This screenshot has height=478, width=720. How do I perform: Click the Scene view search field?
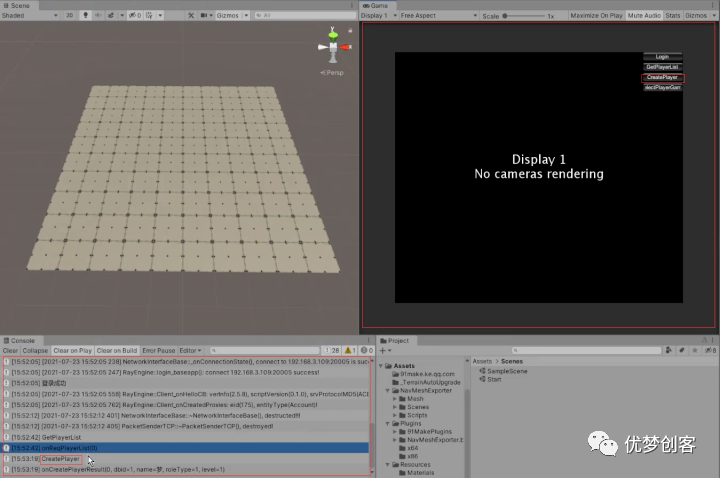(x=305, y=15)
